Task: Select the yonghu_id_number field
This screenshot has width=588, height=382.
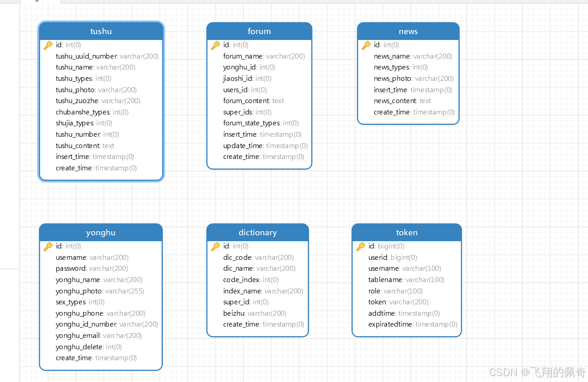Action: pos(107,324)
